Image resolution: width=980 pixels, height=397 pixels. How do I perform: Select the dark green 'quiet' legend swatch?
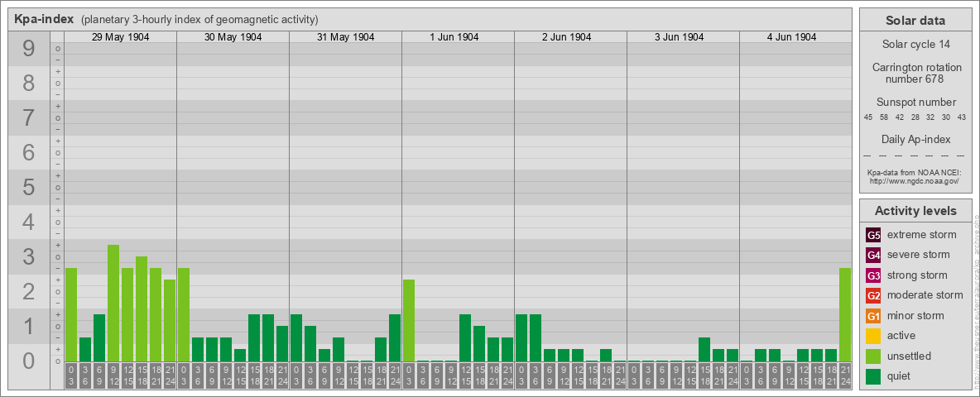click(874, 375)
